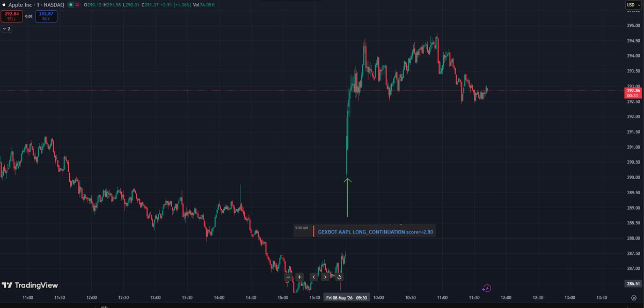Viewport: 644px width, 308px height.
Task: Click the 14:00 time axis label
Action: [219, 297]
